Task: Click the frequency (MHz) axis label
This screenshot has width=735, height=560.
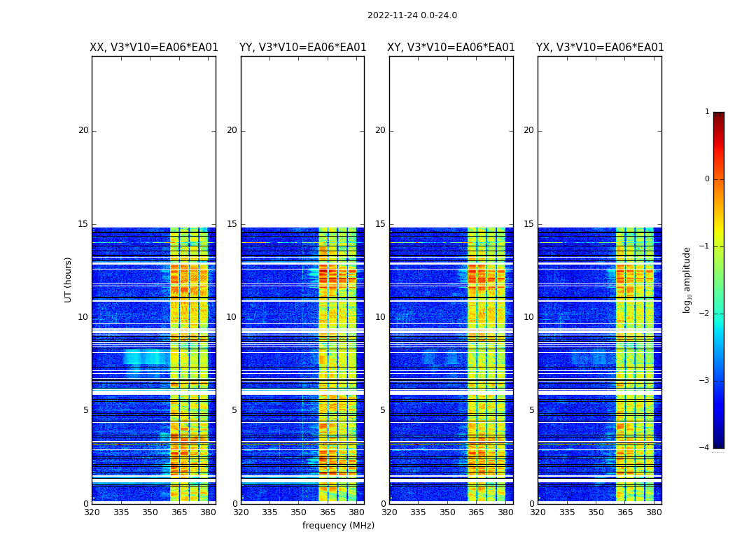Action: point(338,525)
